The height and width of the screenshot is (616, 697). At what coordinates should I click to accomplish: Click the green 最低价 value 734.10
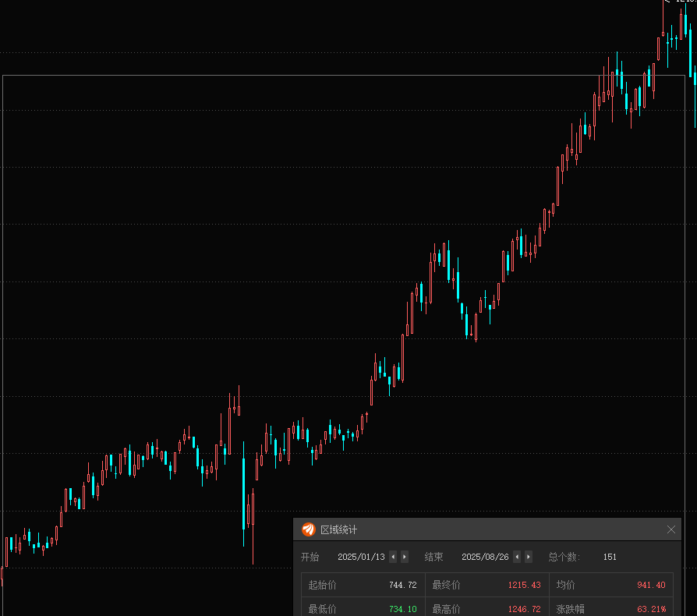(402, 609)
